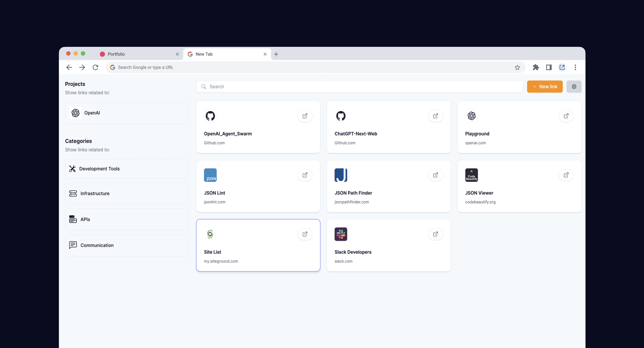
Task: Filter links by the OpenAI project
Action: 127,113
